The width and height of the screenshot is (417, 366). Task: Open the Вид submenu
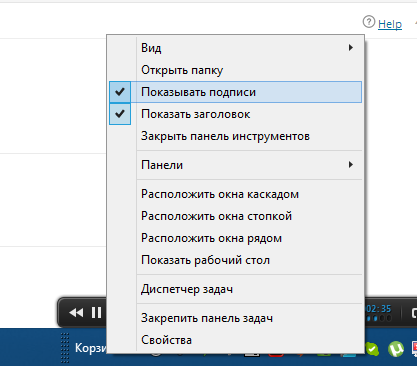(235, 48)
